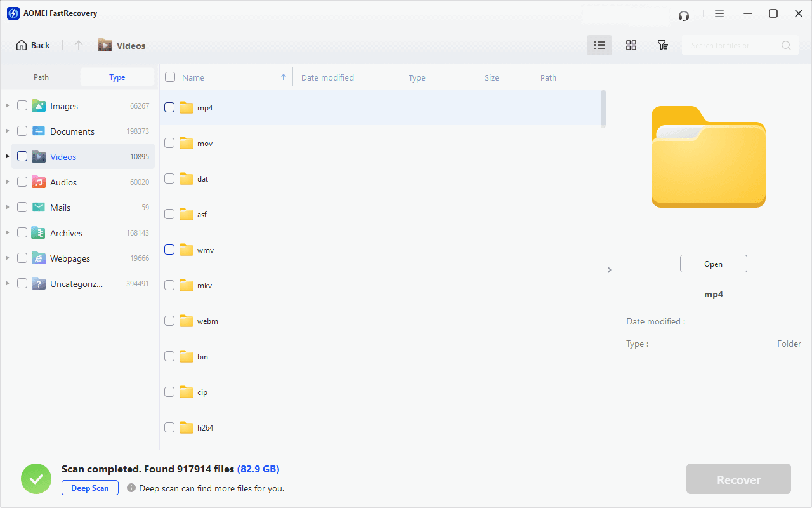
Task: Switch to grid thumbnail view
Action: point(631,45)
